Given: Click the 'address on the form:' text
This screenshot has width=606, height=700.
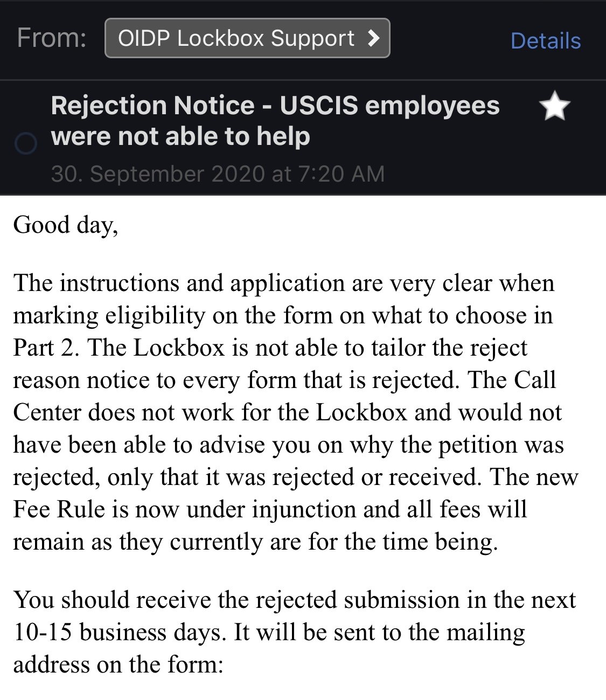Looking at the screenshot, I should pyautogui.click(x=118, y=664).
